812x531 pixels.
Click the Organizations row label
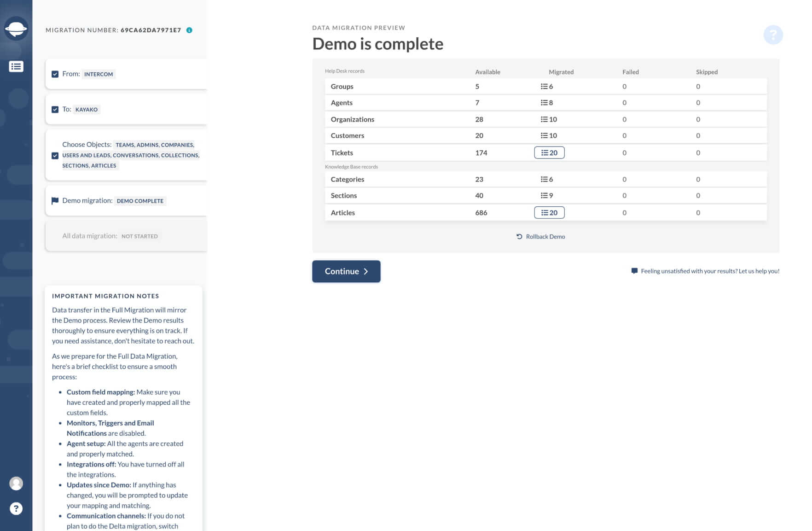[353, 119]
